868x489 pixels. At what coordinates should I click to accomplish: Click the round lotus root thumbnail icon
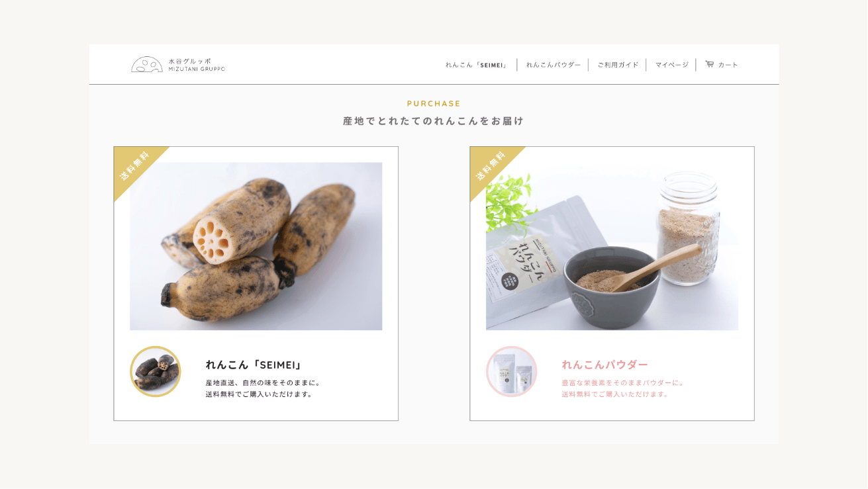pyautogui.click(x=156, y=372)
